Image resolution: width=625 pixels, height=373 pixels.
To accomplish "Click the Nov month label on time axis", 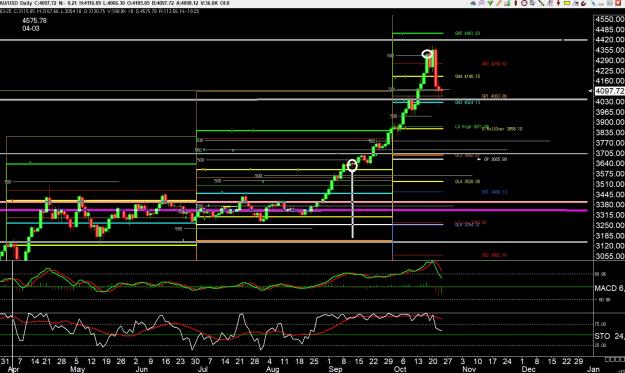I will [469, 369].
